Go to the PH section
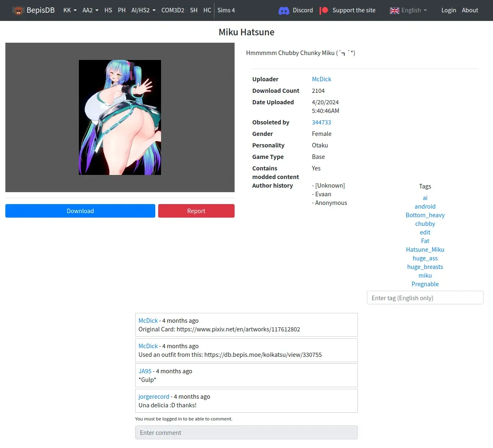493x448 pixels. click(122, 10)
